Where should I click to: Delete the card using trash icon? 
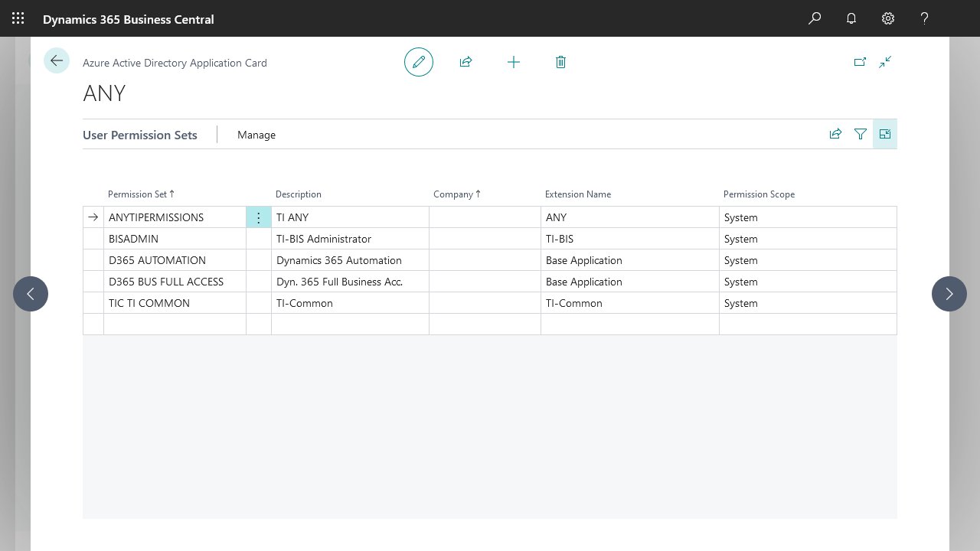560,62
